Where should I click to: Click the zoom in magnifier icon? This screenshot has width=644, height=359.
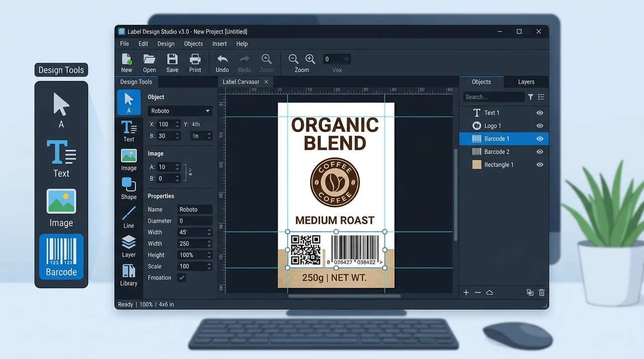point(310,59)
